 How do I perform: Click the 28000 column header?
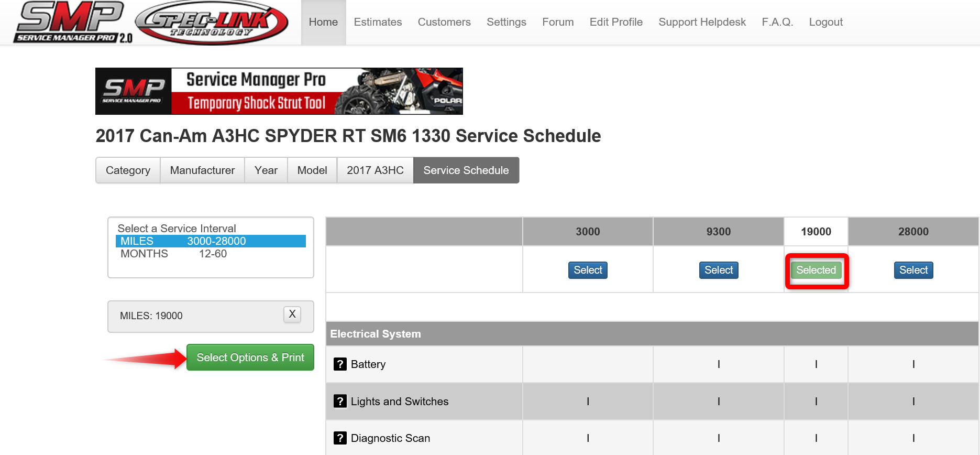tap(913, 232)
